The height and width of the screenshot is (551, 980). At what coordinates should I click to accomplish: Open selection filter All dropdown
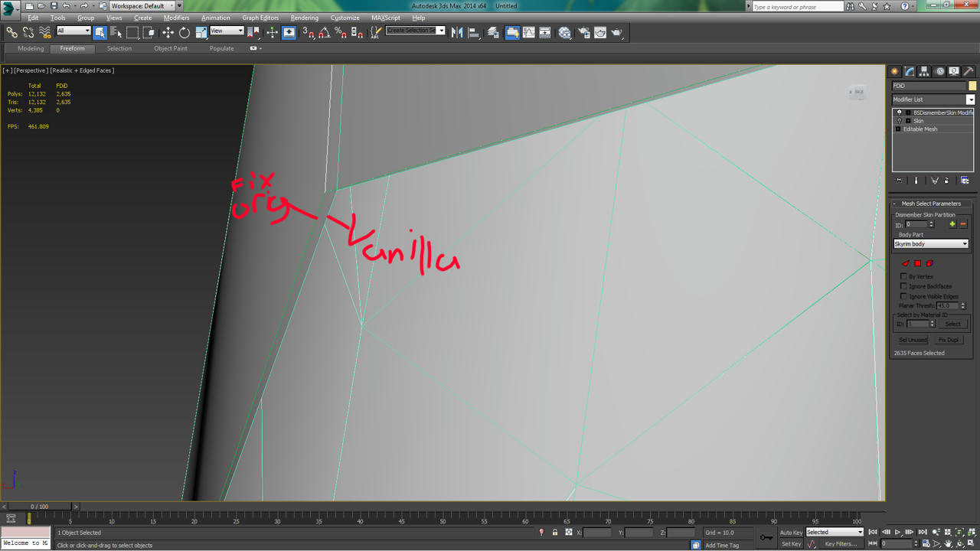click(73, 31)
